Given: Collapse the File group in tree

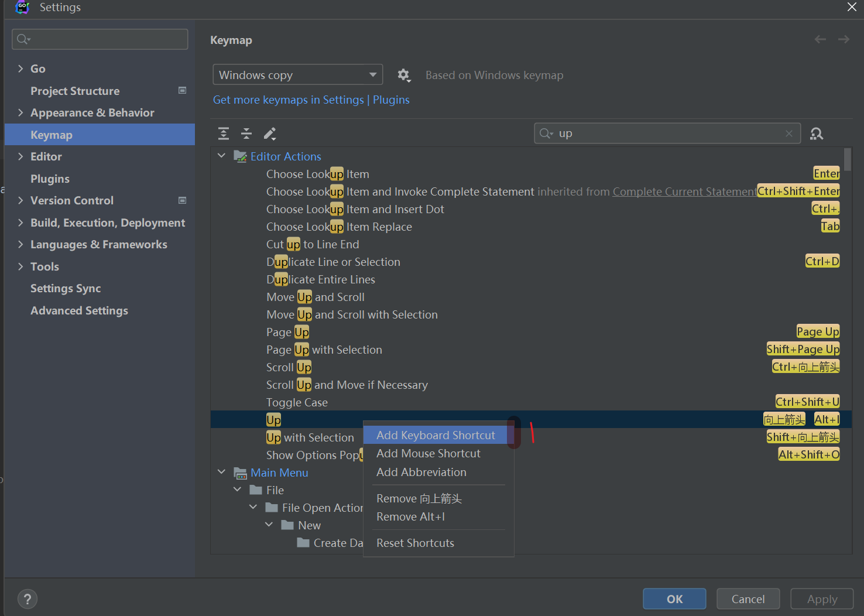Looking at the screenshot, I should point(237,490).
